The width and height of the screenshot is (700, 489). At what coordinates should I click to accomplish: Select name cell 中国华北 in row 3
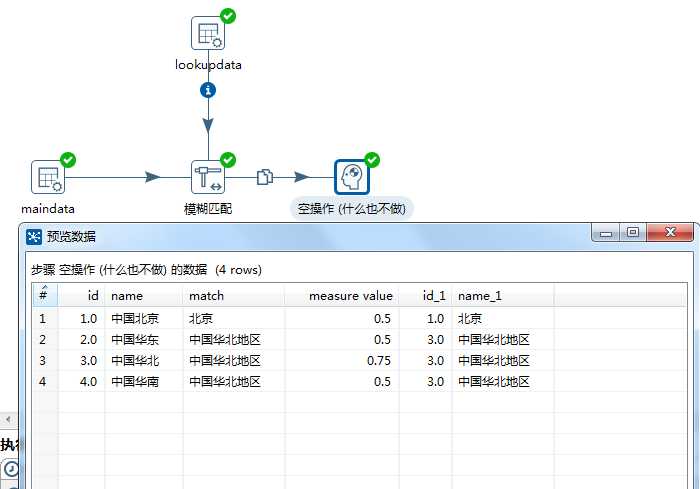144,360
